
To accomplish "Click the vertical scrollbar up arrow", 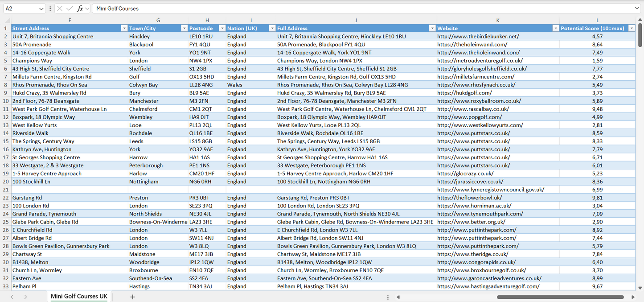I will [x=640, y=21].
